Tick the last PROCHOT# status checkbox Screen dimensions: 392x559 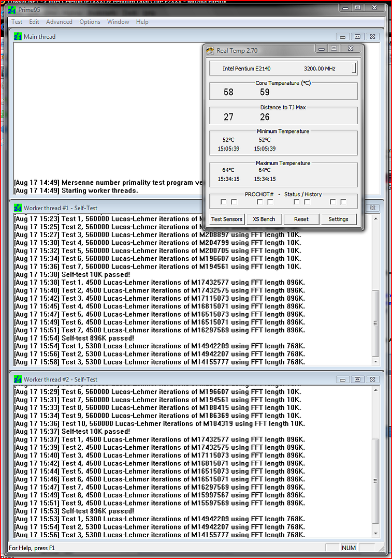coord(343,202)
